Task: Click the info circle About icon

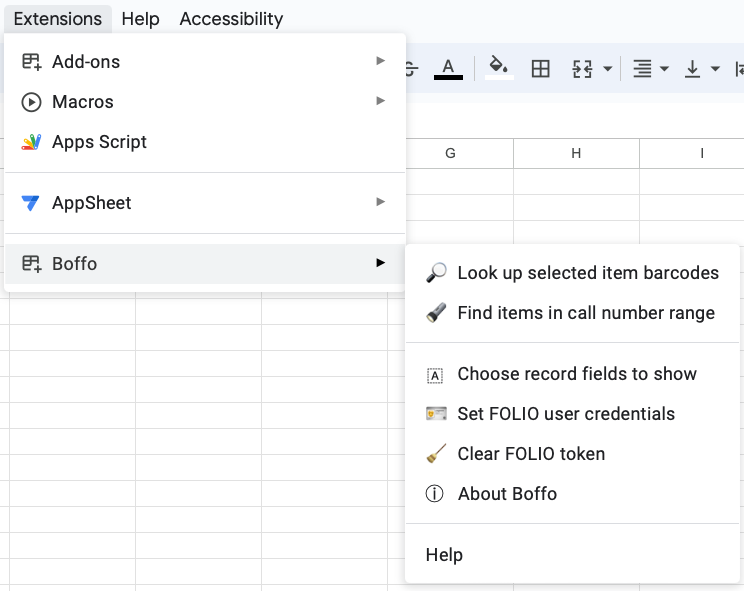Action: tap(434, 494)
